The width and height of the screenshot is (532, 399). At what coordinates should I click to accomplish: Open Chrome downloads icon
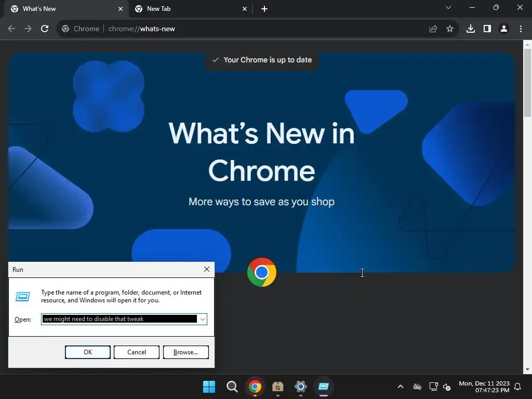pyautogui.click(x=471, y=29)
